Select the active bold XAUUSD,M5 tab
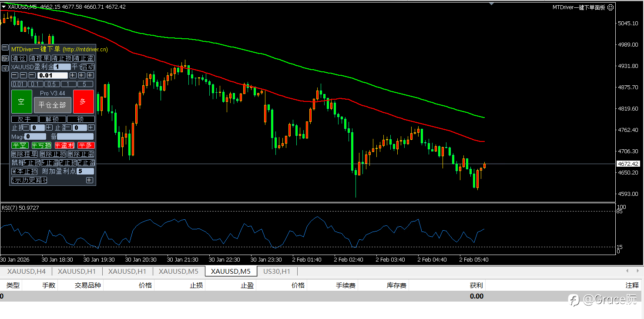The image size is (644, 319). pos(231,271)
